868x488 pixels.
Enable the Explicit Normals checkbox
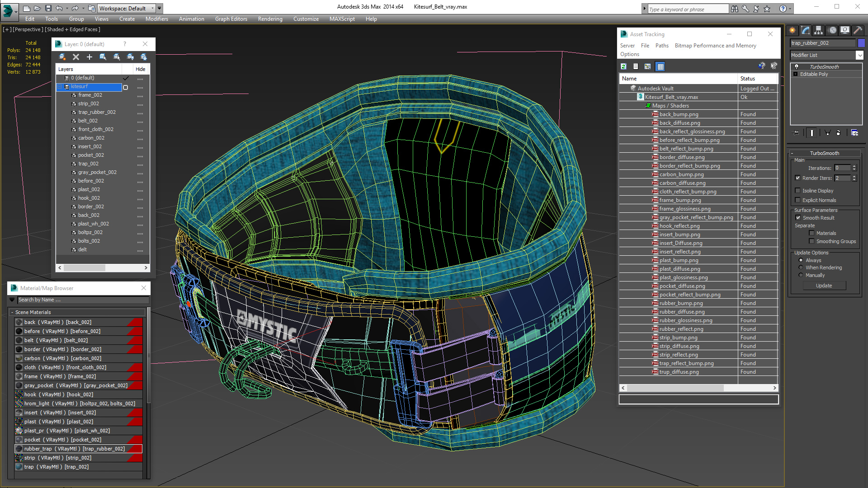(x=797, y=200)
